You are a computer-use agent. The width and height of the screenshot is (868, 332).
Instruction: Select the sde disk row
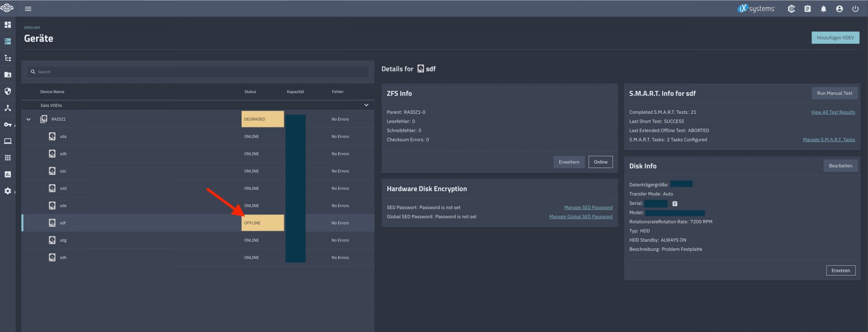(198, 206)
